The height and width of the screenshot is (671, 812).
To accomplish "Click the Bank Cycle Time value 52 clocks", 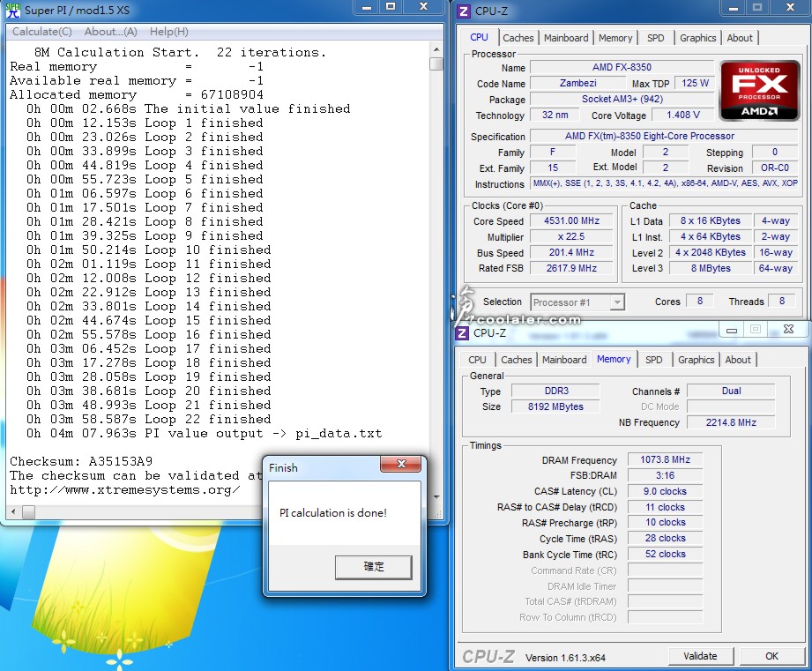I will [x=665, y=554].
